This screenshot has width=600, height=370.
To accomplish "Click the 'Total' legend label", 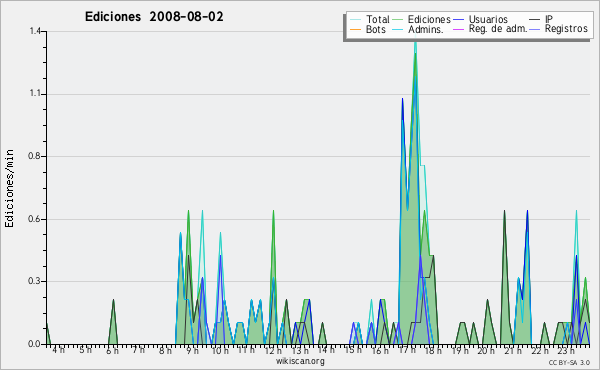I will 377,19.
